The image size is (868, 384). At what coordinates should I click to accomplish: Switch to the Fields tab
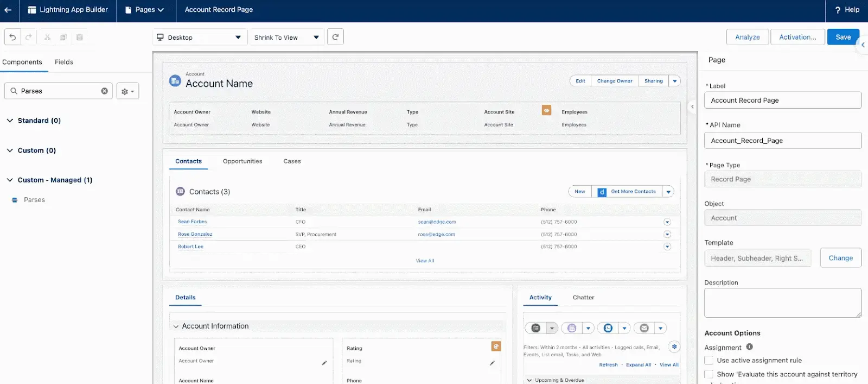[x=64, y=62]
